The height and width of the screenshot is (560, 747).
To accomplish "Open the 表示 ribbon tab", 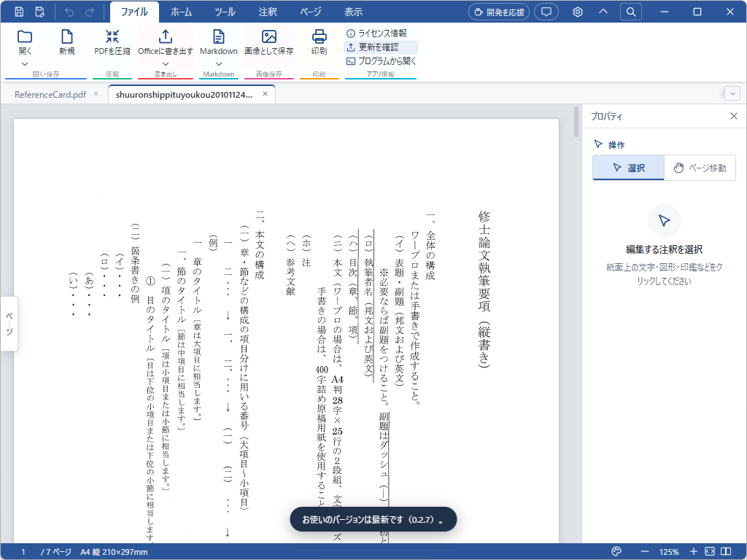I will (354, 12).
